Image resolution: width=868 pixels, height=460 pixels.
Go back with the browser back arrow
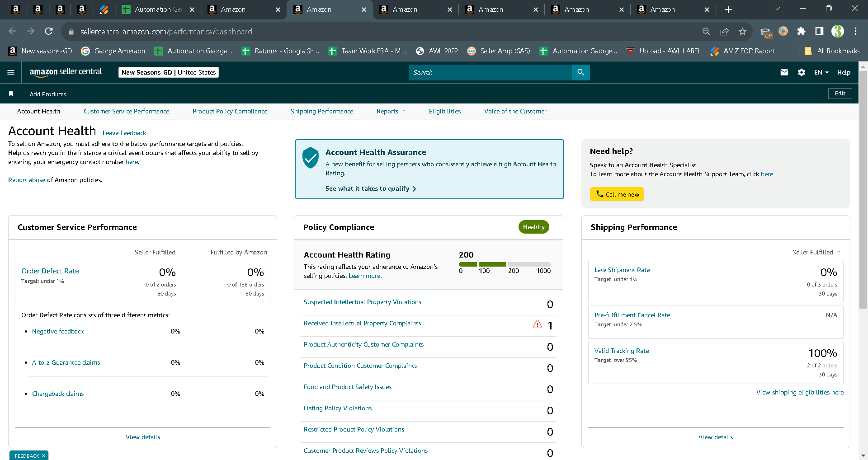click(x=13, y=31)
